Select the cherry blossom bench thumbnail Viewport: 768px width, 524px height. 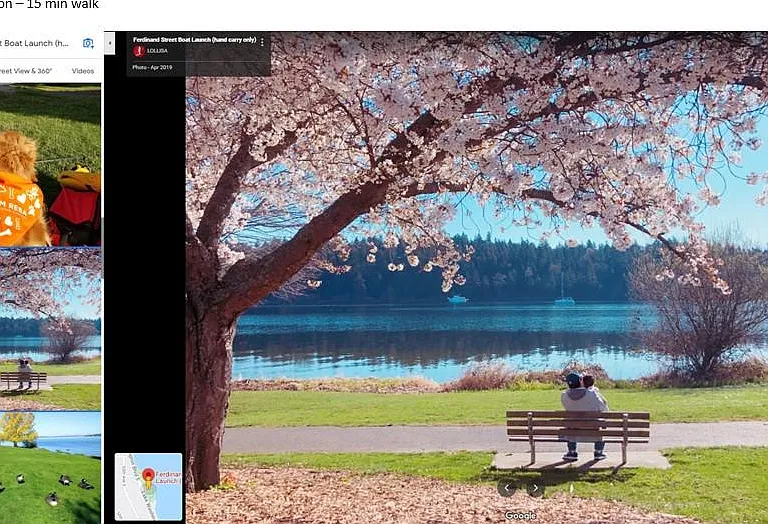point(50,329)
